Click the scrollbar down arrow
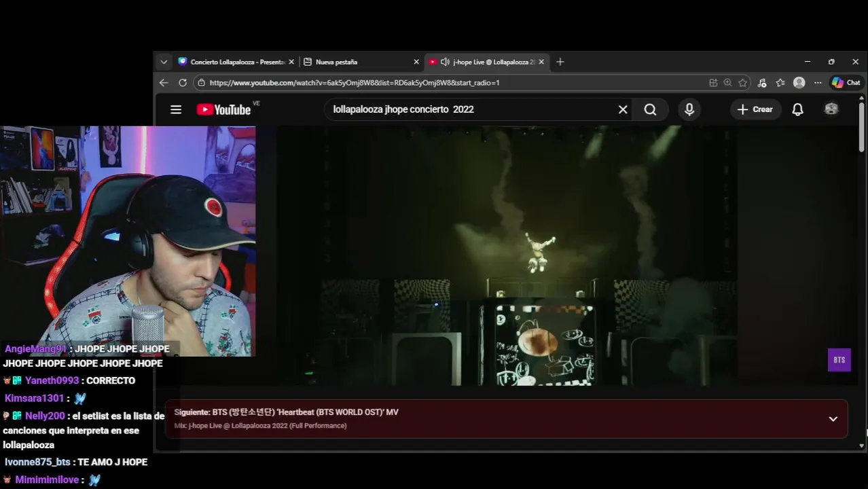 click(x=862, y=446)
